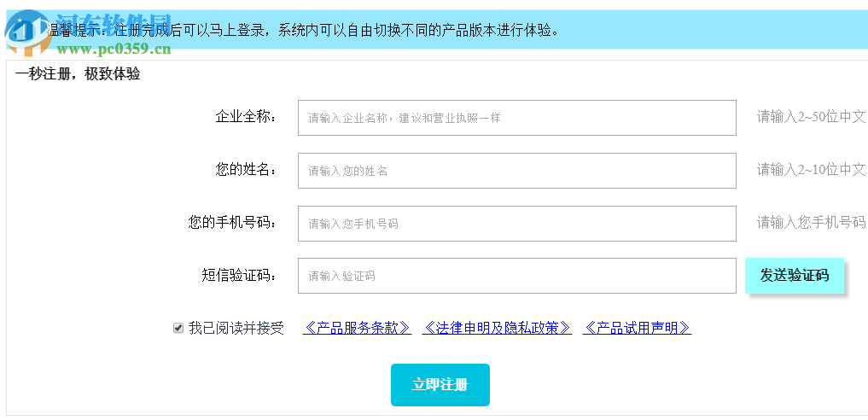
Task: Open the 《产品服务条款》 link
Action: (357, 328)
